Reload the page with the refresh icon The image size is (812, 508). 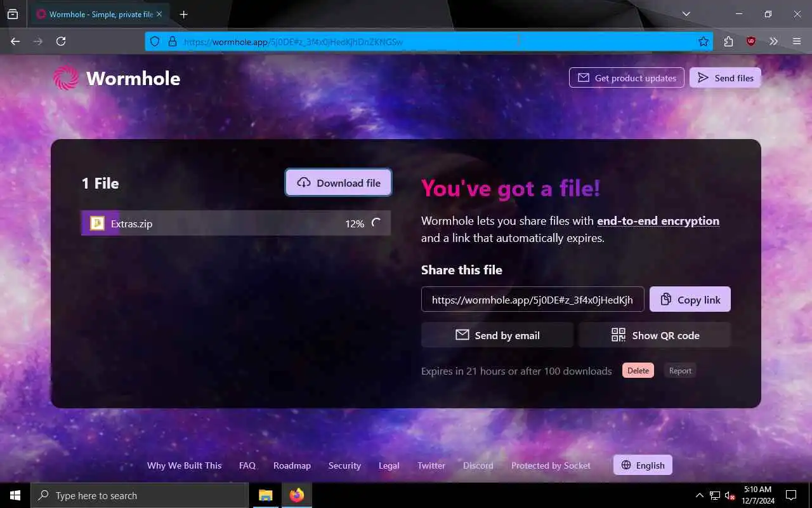(x=61, y=41)
